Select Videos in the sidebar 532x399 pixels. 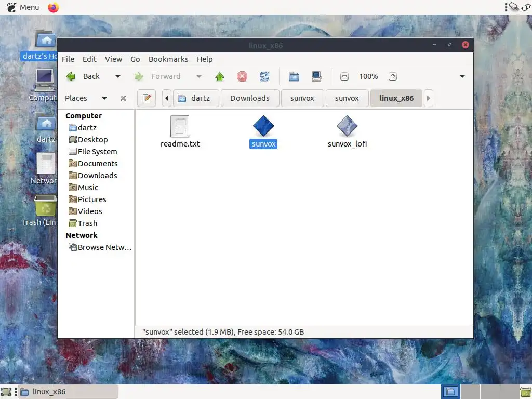(x=85, y=211)
